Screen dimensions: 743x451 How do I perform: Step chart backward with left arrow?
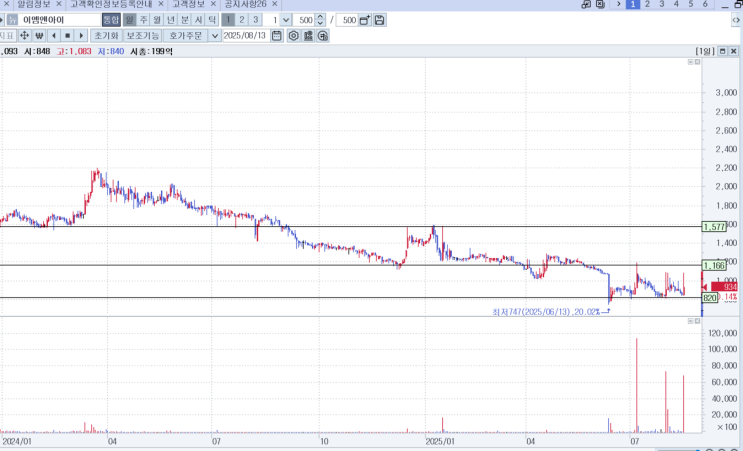point(54,36)
